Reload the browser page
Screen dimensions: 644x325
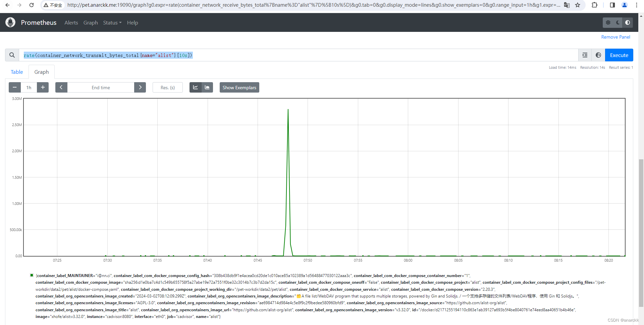point(32,5)
